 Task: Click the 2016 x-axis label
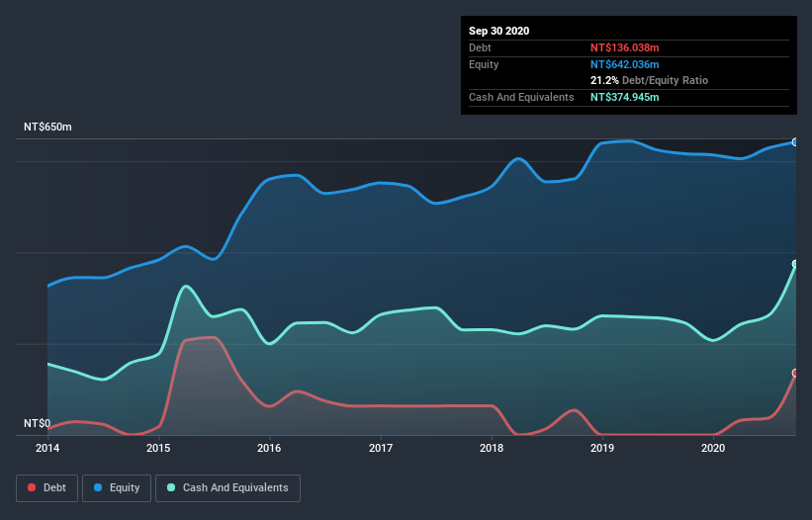tap(269, 448)
